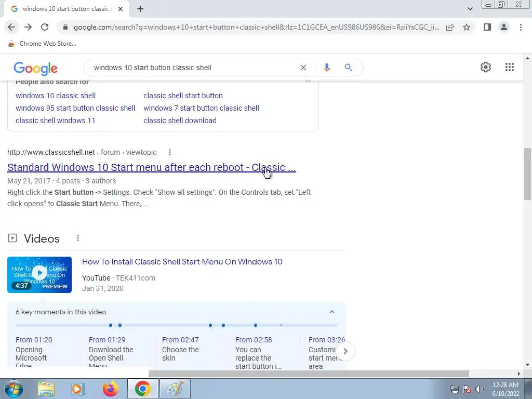Open the volume speaker tray icon
The width and height of the screenshot is (532, 399).
click(x=480, y=389)
